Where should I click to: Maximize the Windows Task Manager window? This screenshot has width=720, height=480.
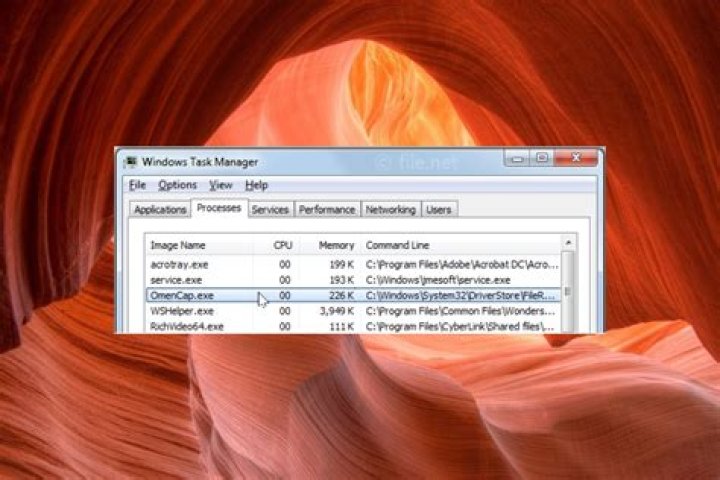point(541,158)
